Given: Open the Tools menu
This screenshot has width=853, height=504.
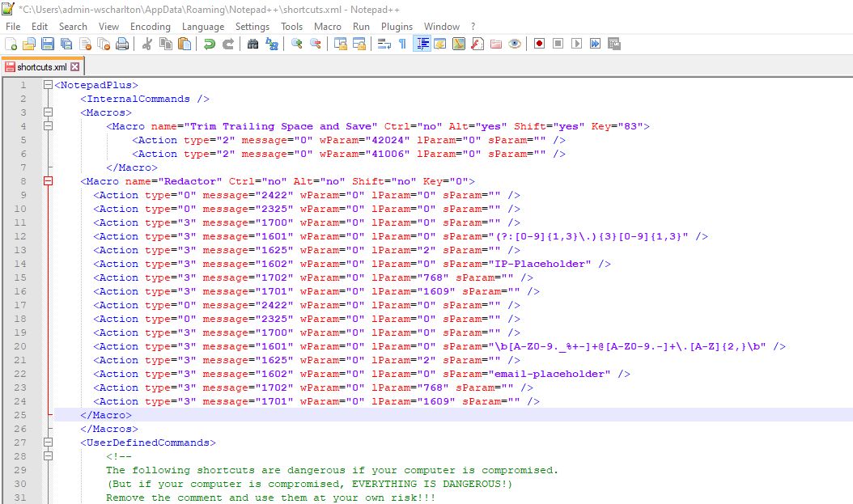Looking at the screenshot, I should (x=291, y=27).
